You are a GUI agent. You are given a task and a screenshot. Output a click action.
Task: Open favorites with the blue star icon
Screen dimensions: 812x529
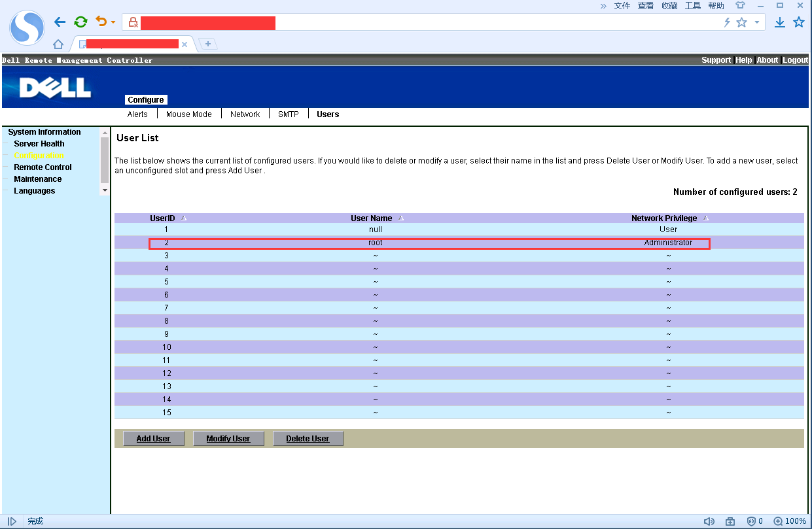pos(799,22)
